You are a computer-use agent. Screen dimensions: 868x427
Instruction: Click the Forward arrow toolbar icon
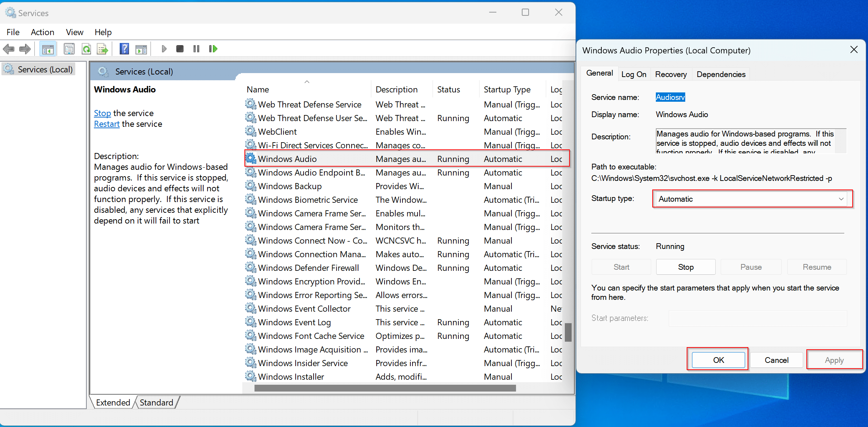click(x=25, y=49)
